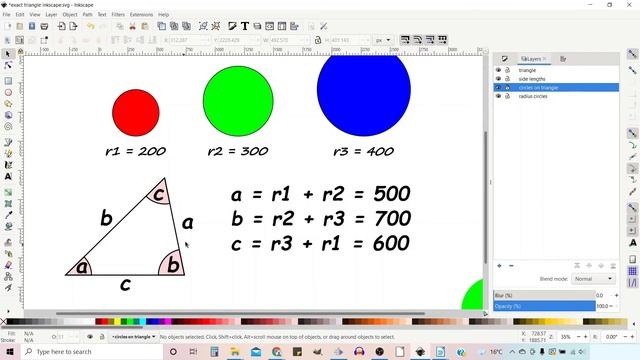
Task: Select the radius circles layer row
Action: coord(556,96)
